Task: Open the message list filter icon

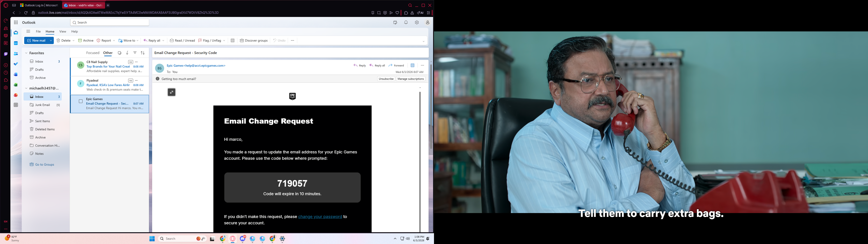Action: coord(135,53)
